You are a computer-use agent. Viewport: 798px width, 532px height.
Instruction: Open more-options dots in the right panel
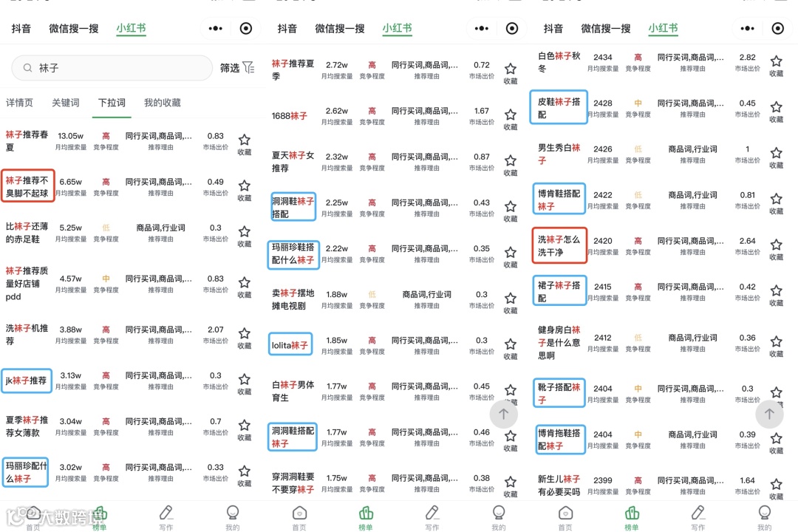[x=747, y=29]
